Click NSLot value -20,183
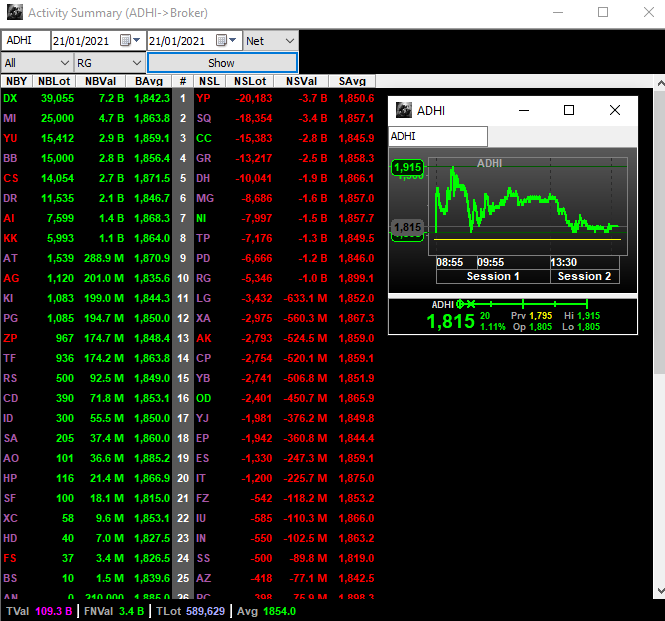665x621 pixels. (x=254, y=98)
